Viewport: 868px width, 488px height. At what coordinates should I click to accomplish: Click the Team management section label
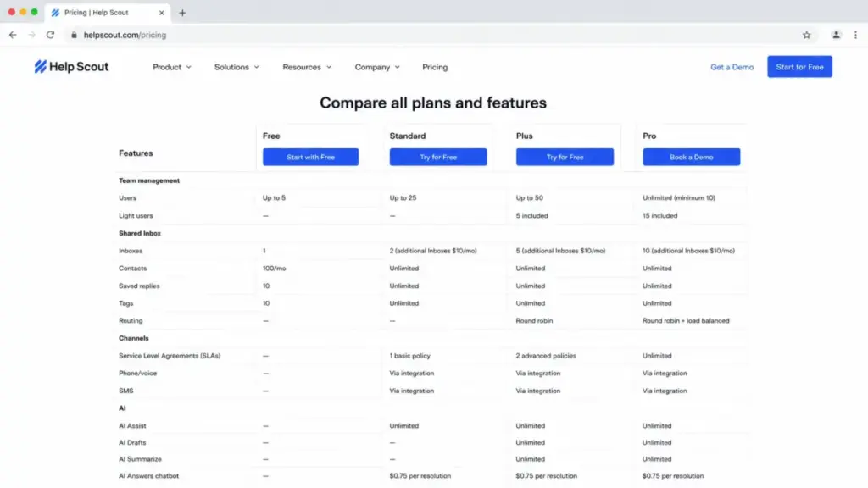tap(149, 180)
